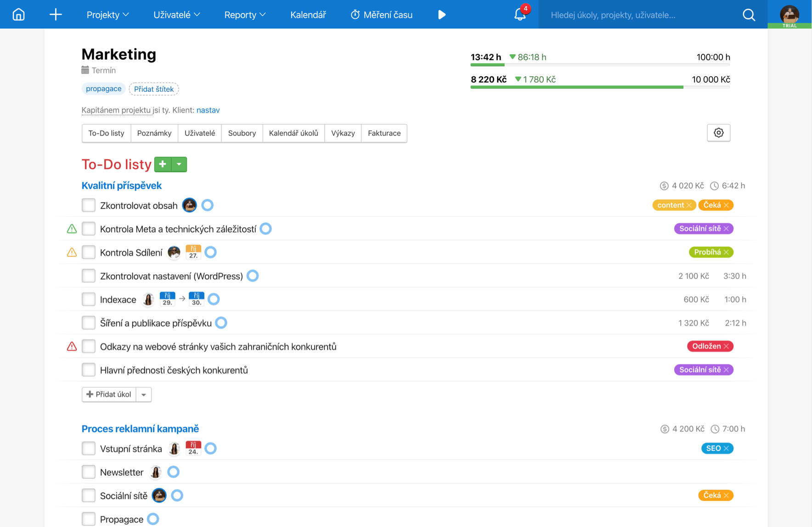The image size is (812, 527).
Task: Remove the Odložen tag with its X
Action: coord(726,346)
